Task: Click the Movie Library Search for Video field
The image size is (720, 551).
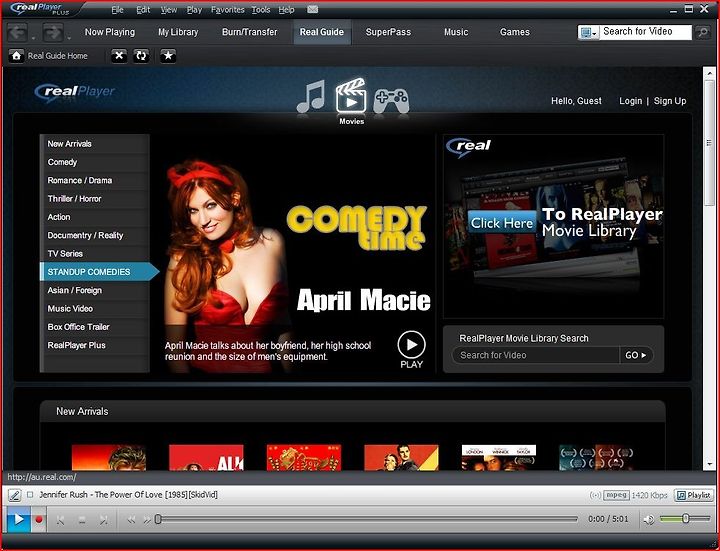Action: [536, 355]
